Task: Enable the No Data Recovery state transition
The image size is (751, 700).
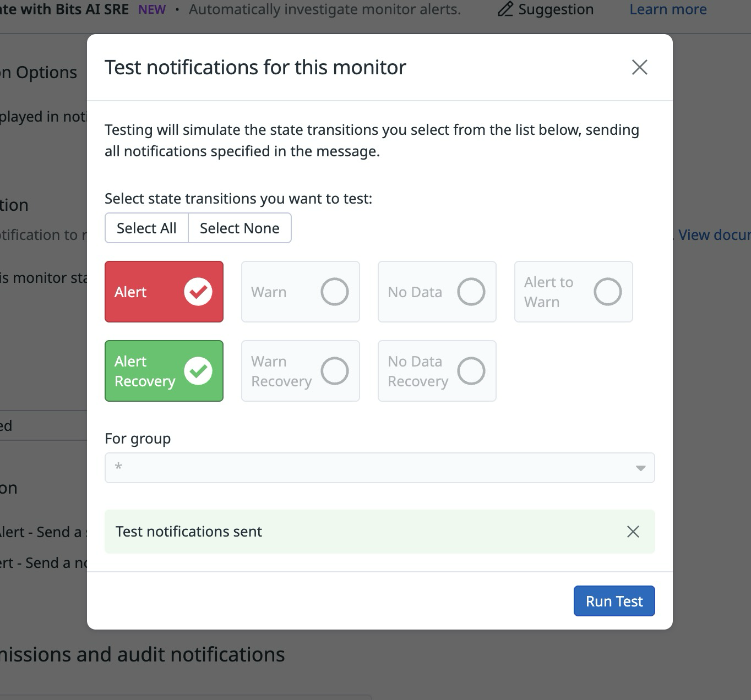Action: point(437,371)
